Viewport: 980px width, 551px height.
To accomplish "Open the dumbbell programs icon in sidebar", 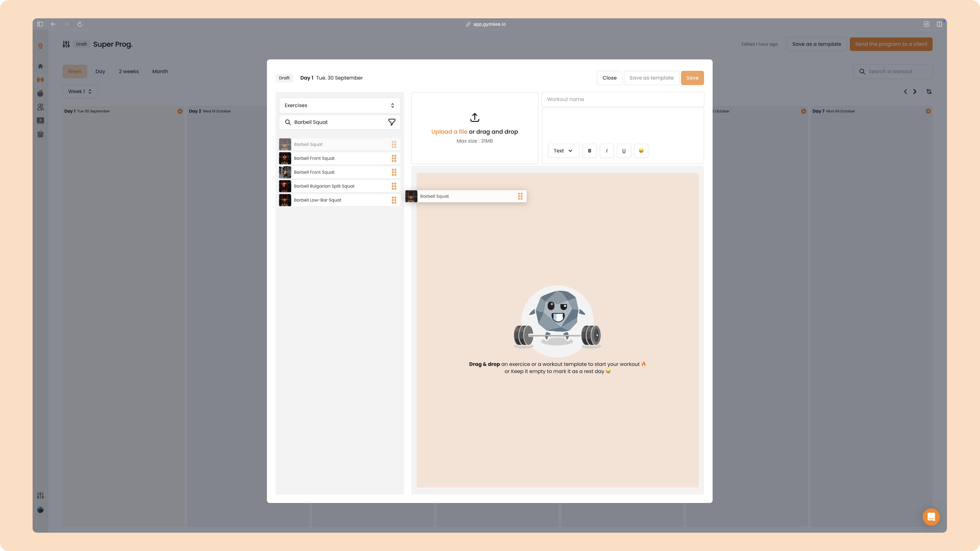I will click(x=40, y=79).
